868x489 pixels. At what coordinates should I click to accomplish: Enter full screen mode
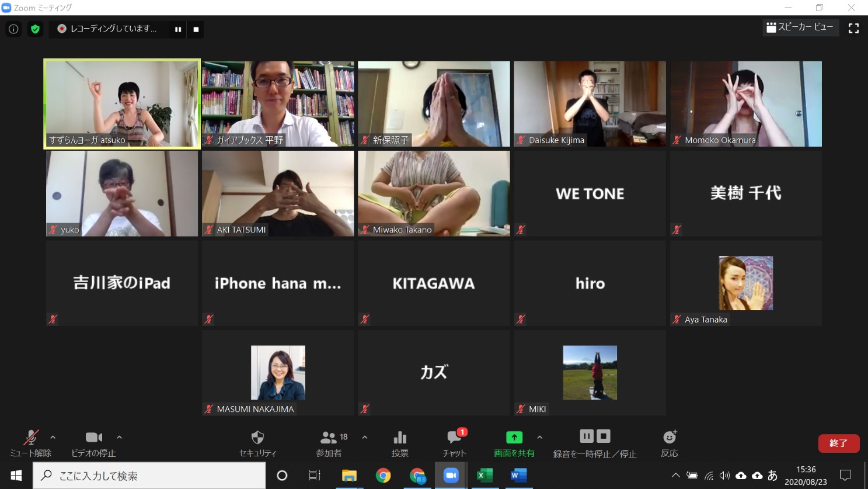[x=853, y=28]
